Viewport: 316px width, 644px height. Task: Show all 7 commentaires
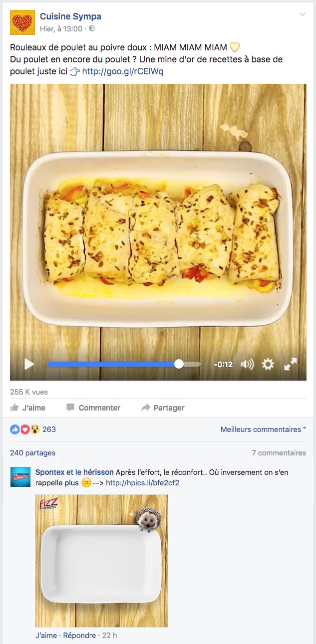279,453
